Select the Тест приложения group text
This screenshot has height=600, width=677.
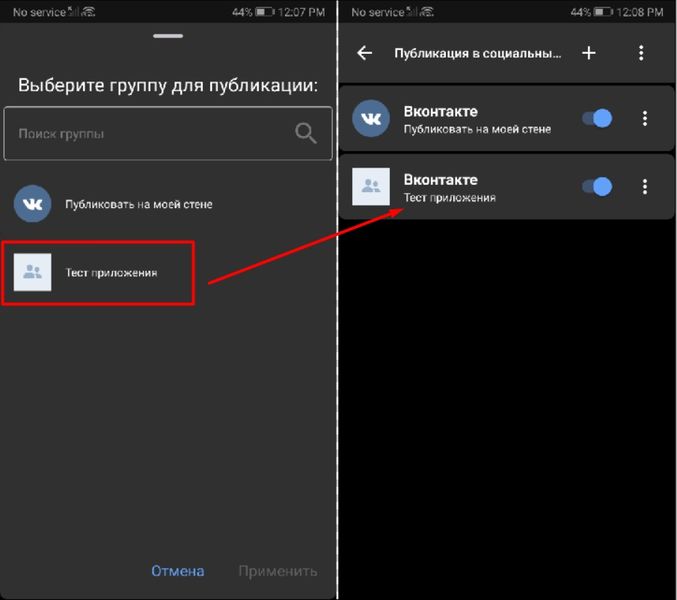tap(111, 273)
